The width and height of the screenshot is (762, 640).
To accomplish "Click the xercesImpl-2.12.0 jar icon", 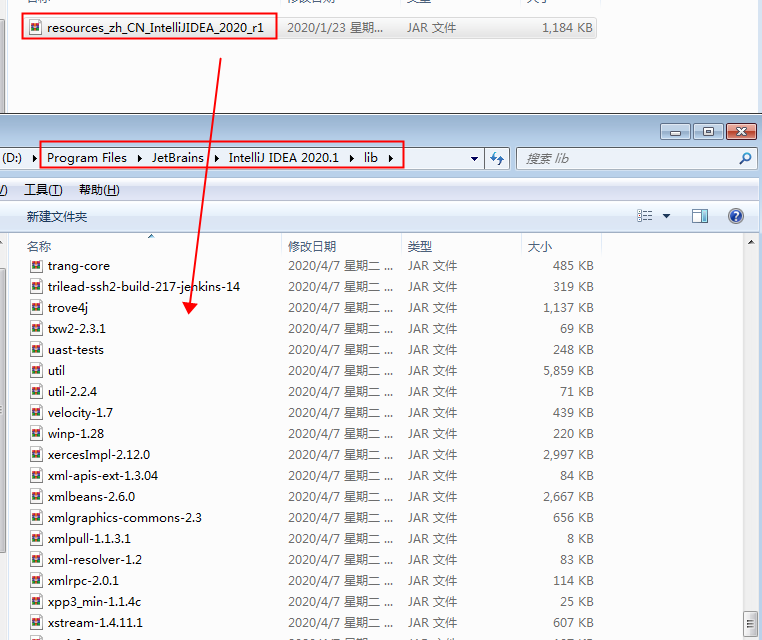I will tap(36, 454).
